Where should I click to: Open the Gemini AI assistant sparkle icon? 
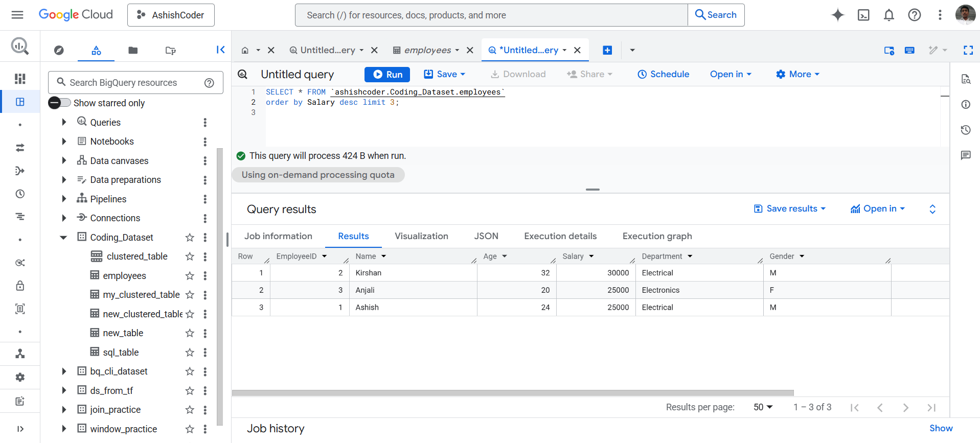tap(837, 15)
